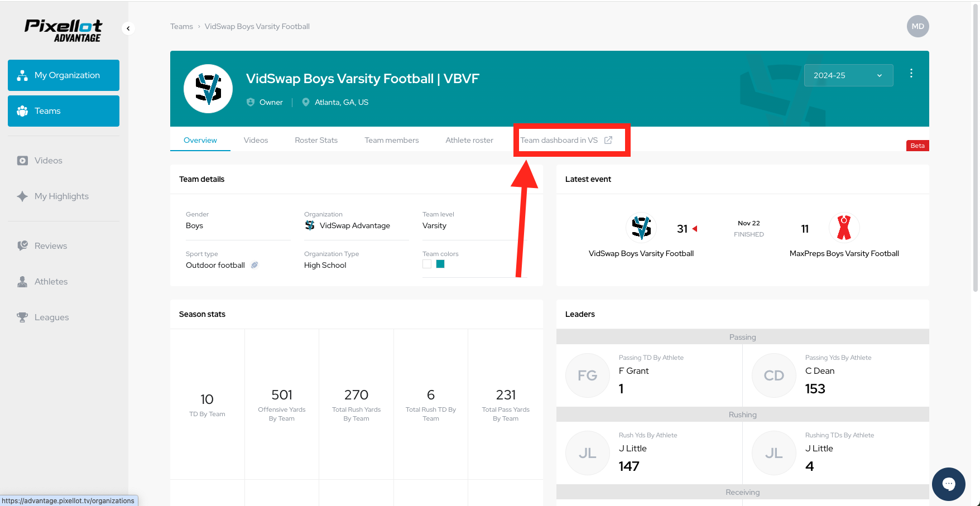The image size is (980, 506).
Task: Open the three-dot team options menu
Action: tap(911, 73)
